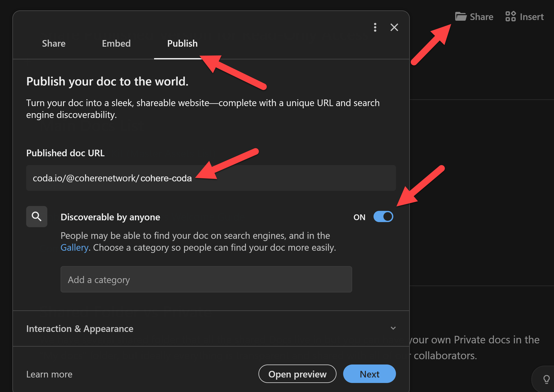Turn off Discoverable by anyone toggle
This screenshot has width=554, height=392.
point(383,217)
